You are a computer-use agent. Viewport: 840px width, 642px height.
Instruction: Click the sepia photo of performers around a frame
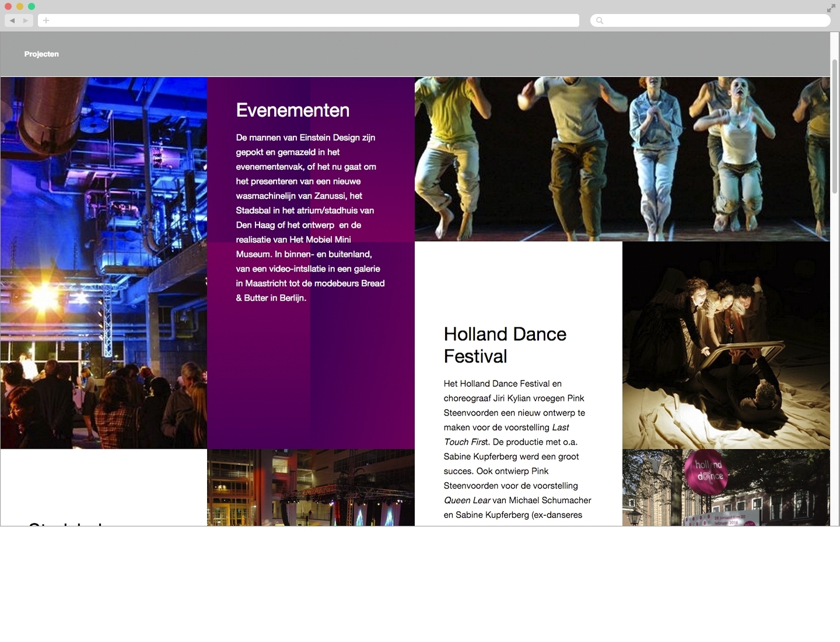click(x=726, y=345)
